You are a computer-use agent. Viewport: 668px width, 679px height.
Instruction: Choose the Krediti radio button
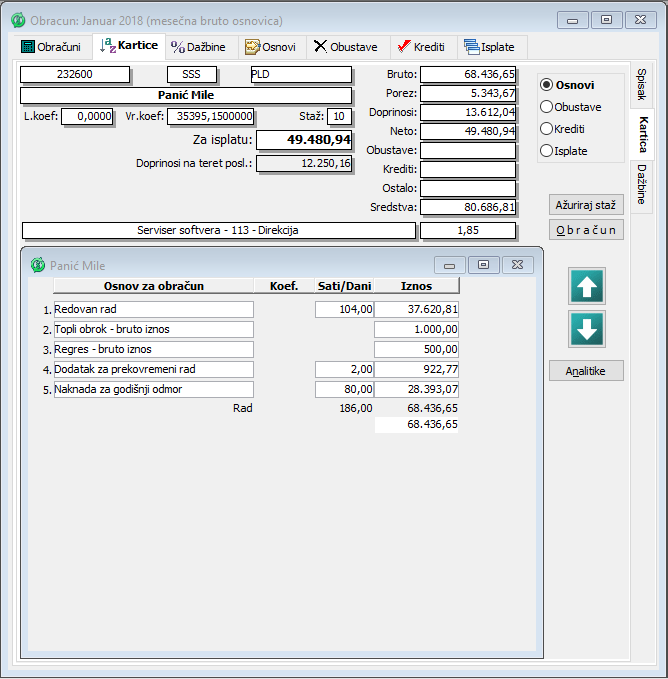coord(547,129)
